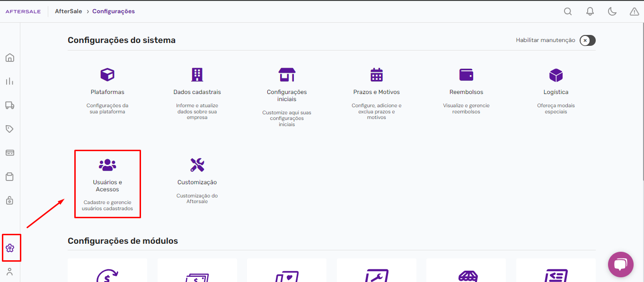
Task: Open the Home icon in the sidebar
Action: coord(9,58)
